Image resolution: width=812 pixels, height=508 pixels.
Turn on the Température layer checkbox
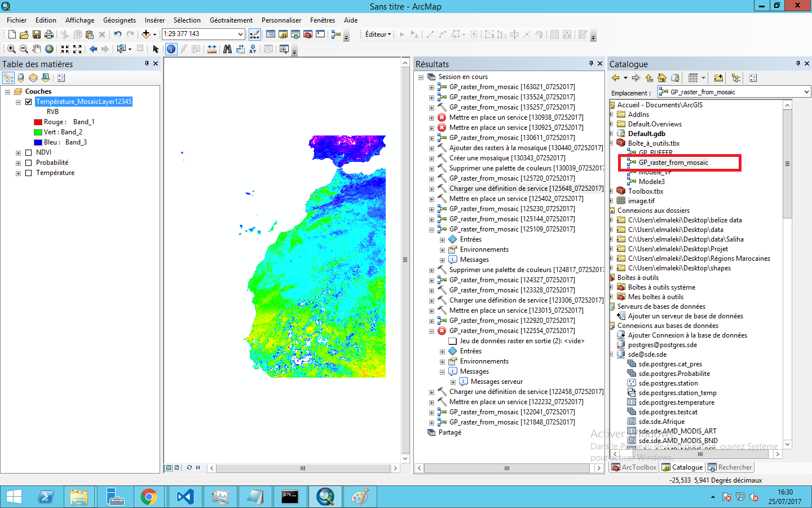pos(28,173)
